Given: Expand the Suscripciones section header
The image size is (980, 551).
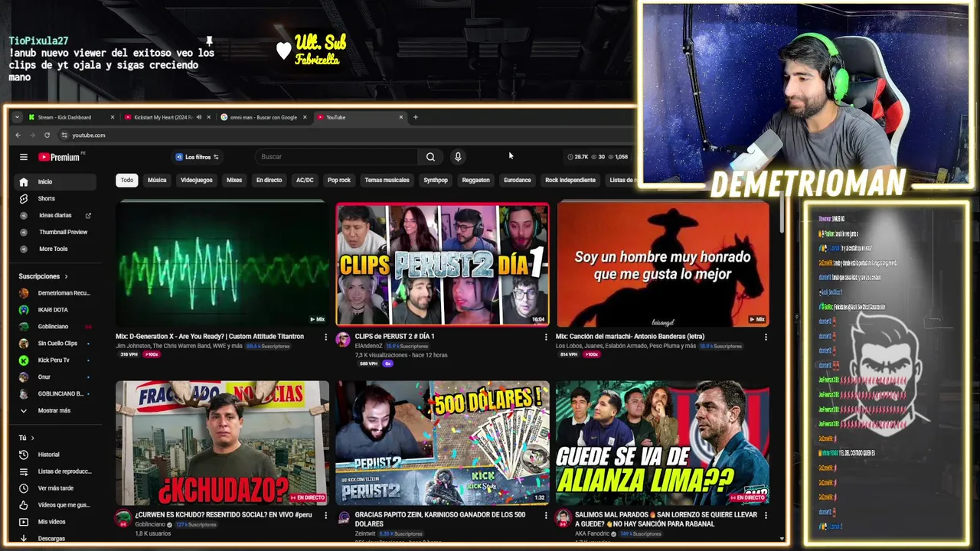Looking at the screenshot, I should point(43,276).
